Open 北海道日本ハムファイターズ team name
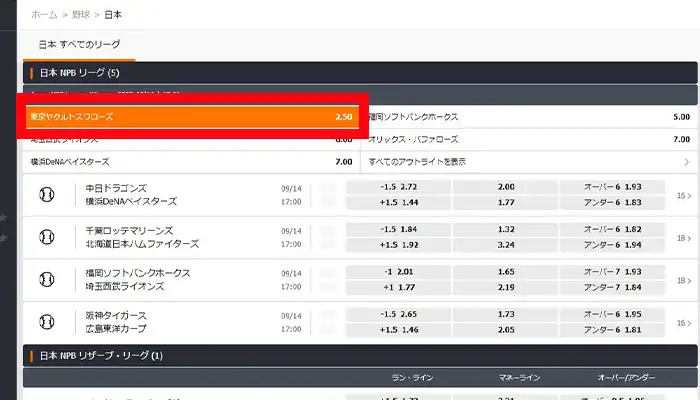 point(142,244)
